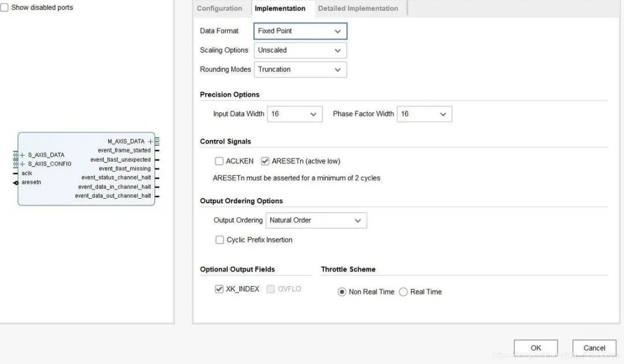Open the Scaling Options dropdown
The width and height of the screenshot is (624, 364).
300,50
